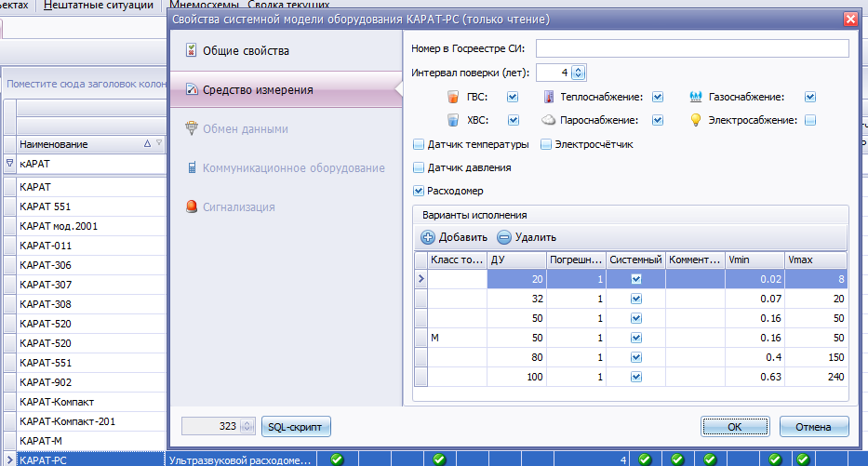This screenshot has height=466, width=868.
Task: Open the Общие свойства section
Action: click(287, 50)
